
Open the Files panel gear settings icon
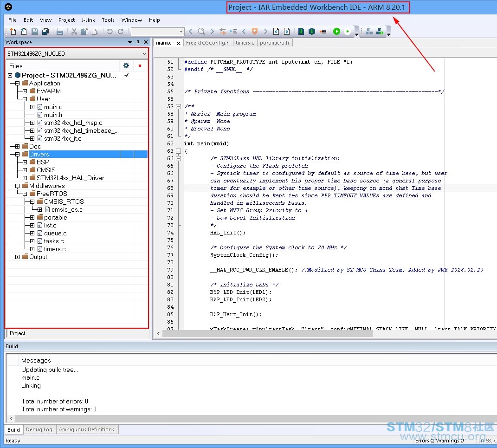tap(126, 65)
